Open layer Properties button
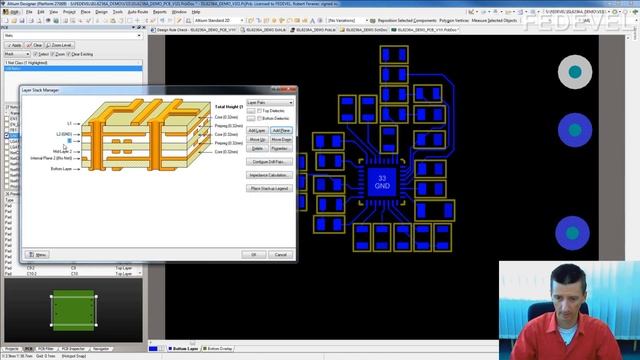This screenshot has width=640, height=360. (x=281, y=149)
